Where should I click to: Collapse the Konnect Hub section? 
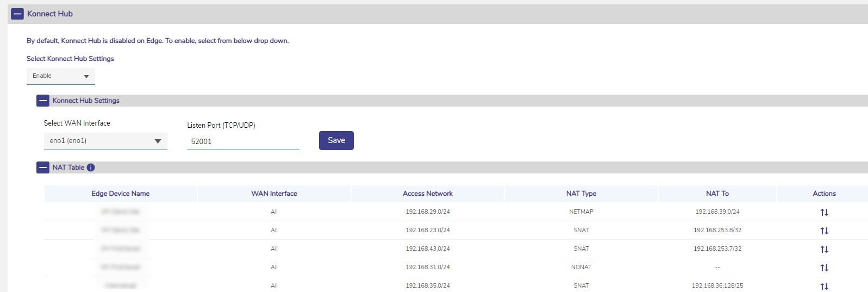point(17,14)
